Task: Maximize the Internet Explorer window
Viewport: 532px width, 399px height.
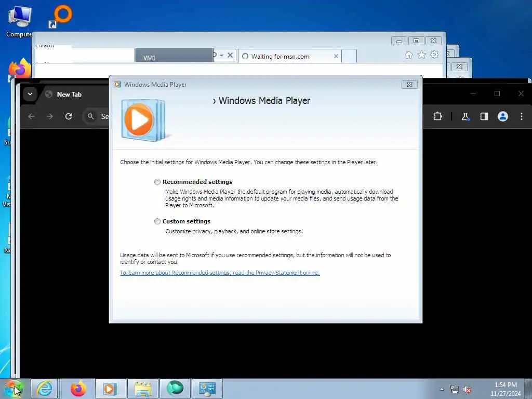Action: (x=416, y=41)
